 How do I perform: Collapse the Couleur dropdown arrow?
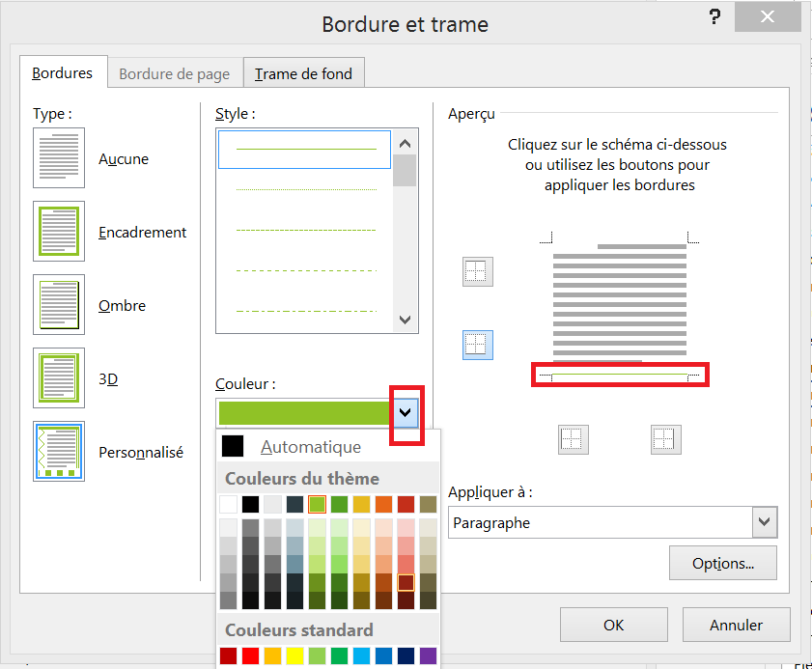tap(406, 412)
